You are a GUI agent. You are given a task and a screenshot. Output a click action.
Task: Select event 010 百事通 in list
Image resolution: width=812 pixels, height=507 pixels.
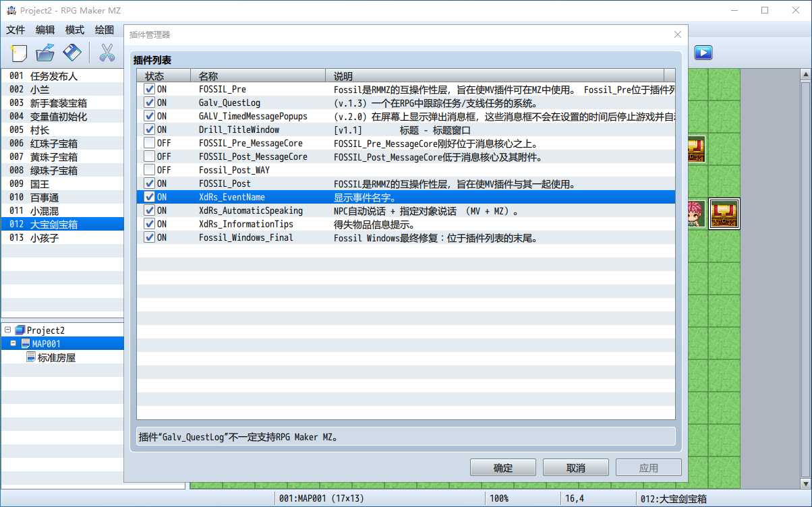pyautogui.click(x=62, y=198)
